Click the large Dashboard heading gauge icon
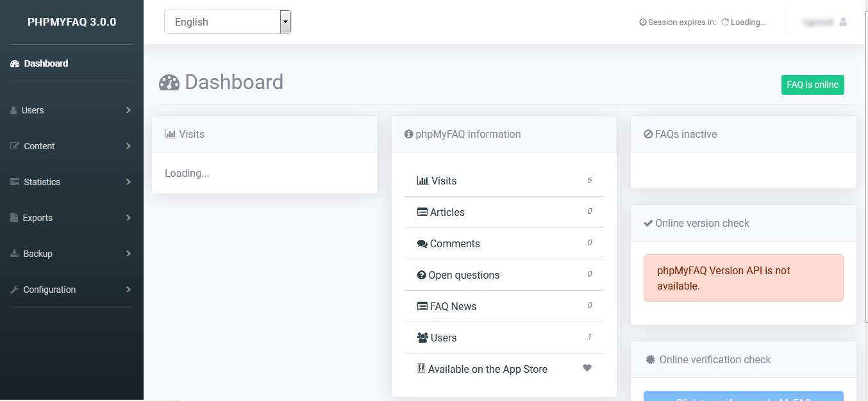Image resolution: width=868 pixels, height=401 pixels. point(169,83)
